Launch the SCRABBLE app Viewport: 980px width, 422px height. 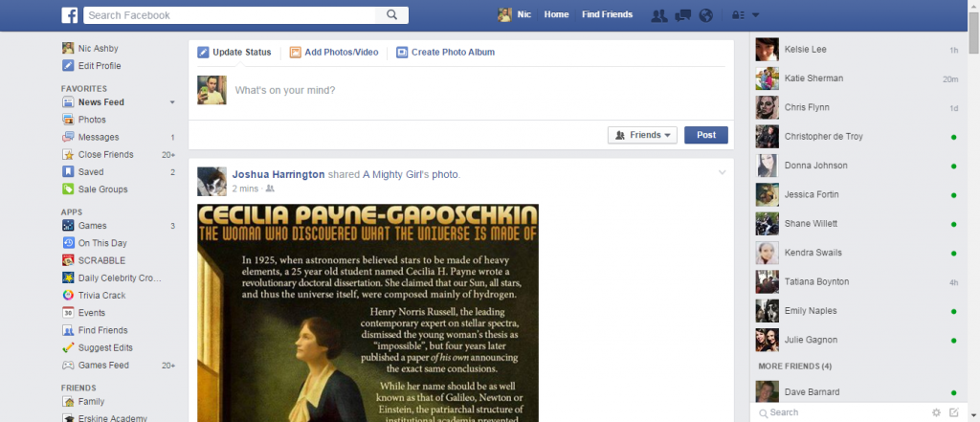coord(101,260)
